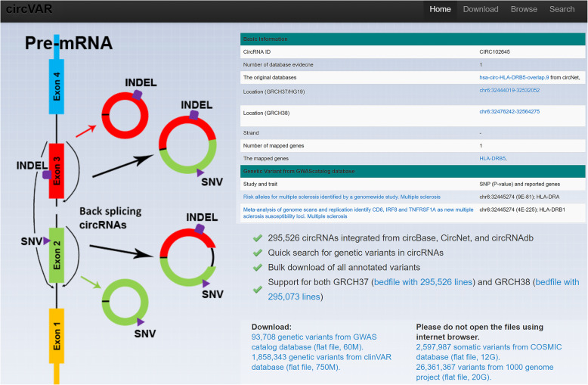Go to the Download page in navbar
588x385 pixels.
[x=481, y=9]
